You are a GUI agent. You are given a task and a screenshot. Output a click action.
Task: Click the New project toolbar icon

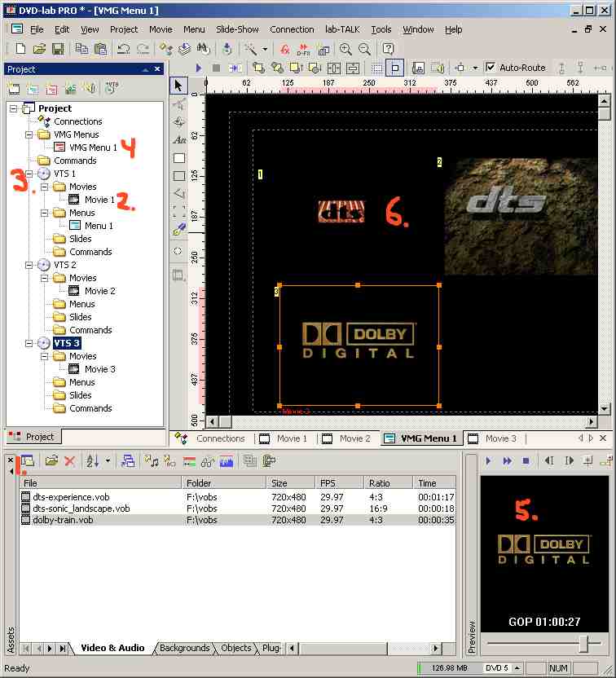point(20,49)
